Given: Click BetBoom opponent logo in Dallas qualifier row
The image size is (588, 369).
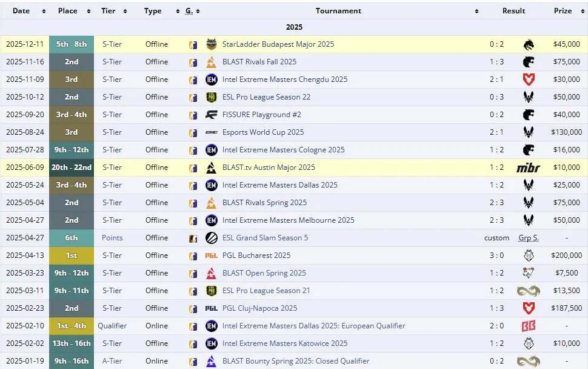Looking at the screenshot, I should point(529,326).
